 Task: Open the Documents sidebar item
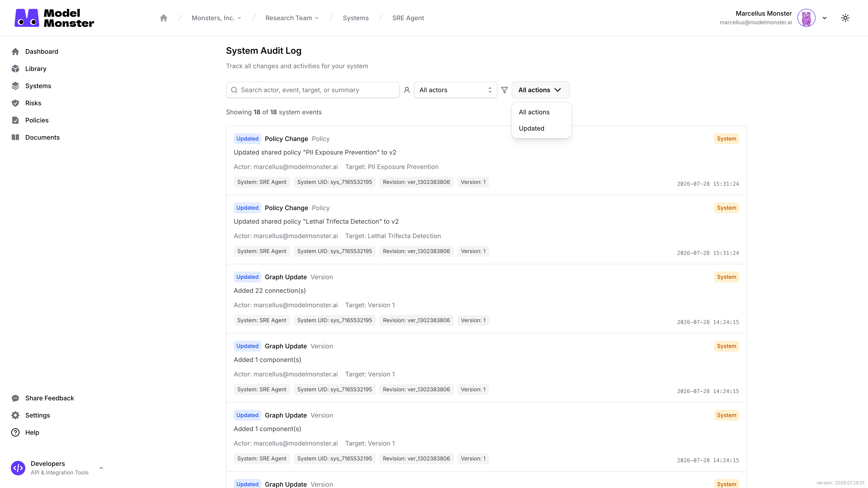coord(42,137)
